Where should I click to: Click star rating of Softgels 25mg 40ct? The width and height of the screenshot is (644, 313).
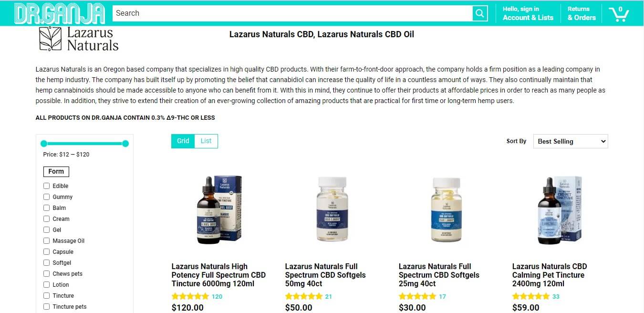pos(417,296)
